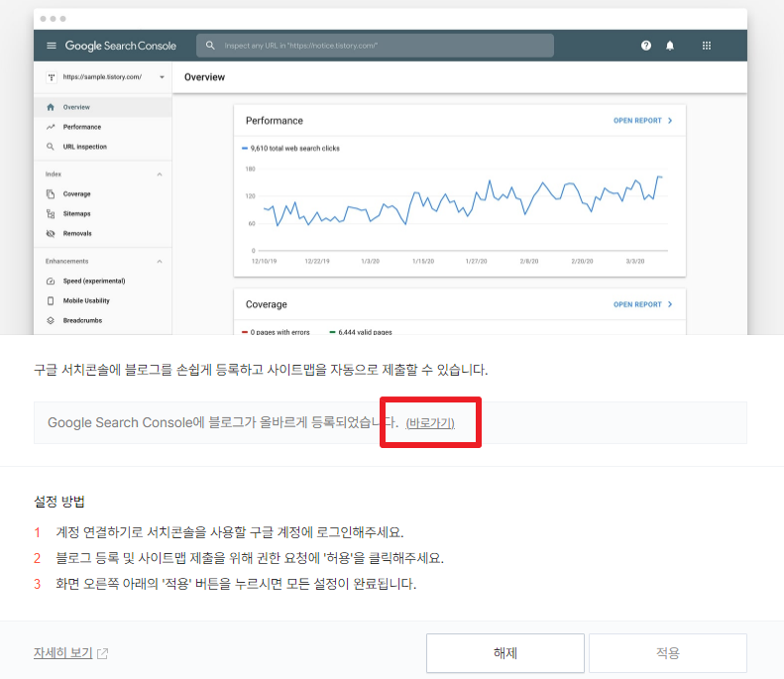Viewport: 784px width, 679px height.
Task: Click the property favicon beside sample.tistory.com
Action: point(52,77)
